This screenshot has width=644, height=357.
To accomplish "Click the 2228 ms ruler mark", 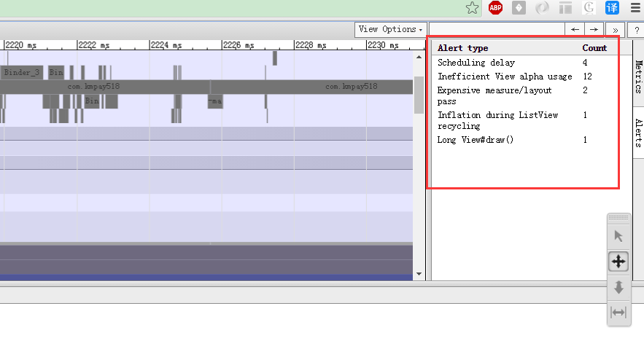I will [311, 45].
